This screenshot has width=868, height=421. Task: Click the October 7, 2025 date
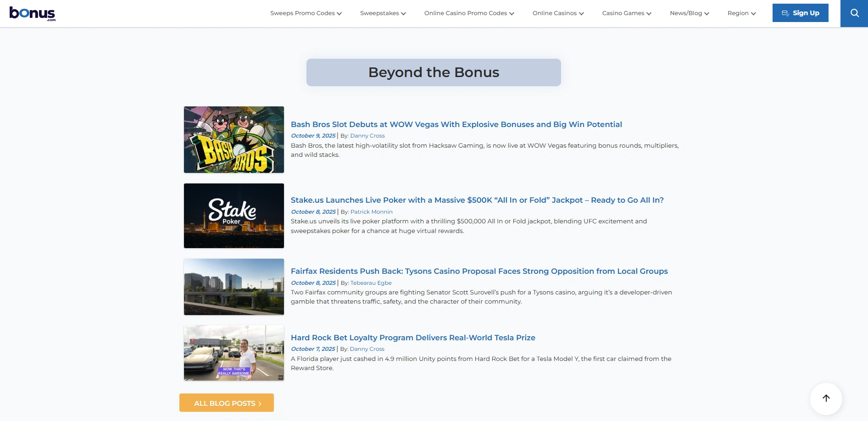click(x=313, y=349)
